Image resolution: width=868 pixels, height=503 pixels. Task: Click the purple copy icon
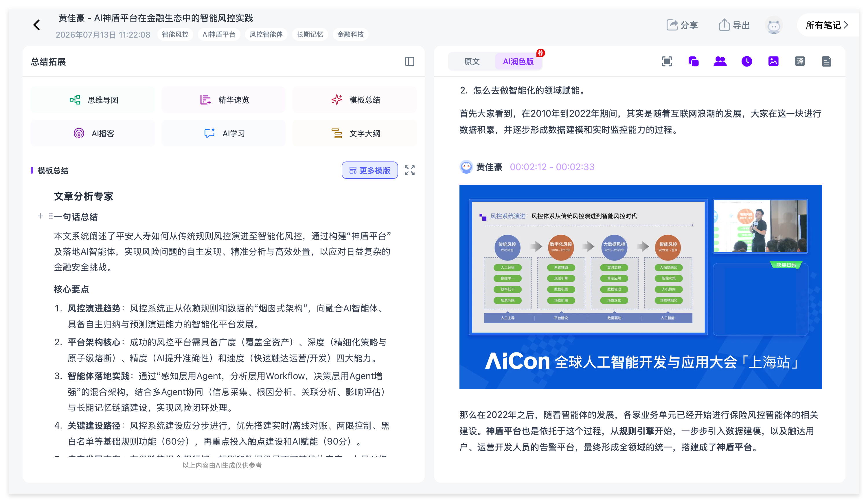(x=693, y=61)
